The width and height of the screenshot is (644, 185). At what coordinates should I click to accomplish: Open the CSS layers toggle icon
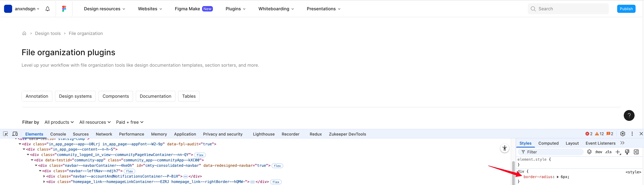pos(589,152)
